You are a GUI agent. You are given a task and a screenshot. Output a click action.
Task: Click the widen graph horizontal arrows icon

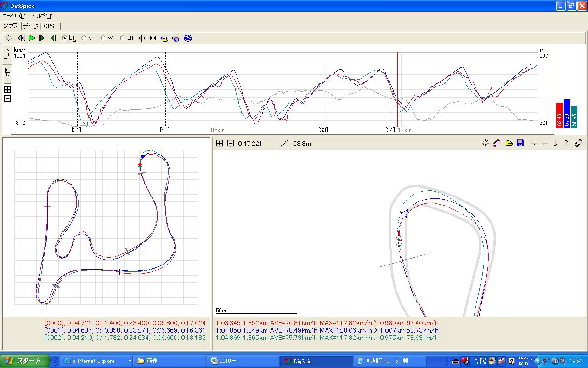click(142, 38)
